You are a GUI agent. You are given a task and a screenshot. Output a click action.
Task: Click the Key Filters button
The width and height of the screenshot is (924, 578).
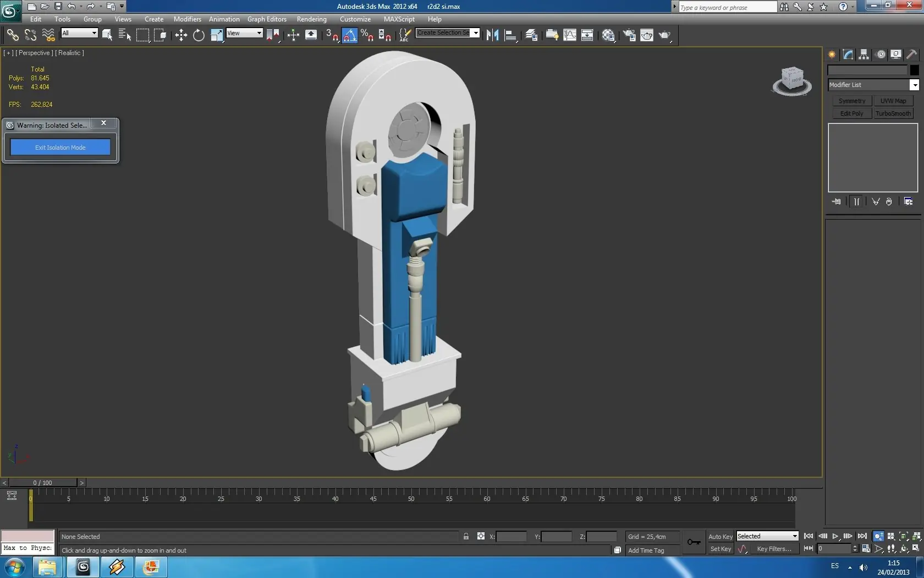coord(774,549)
